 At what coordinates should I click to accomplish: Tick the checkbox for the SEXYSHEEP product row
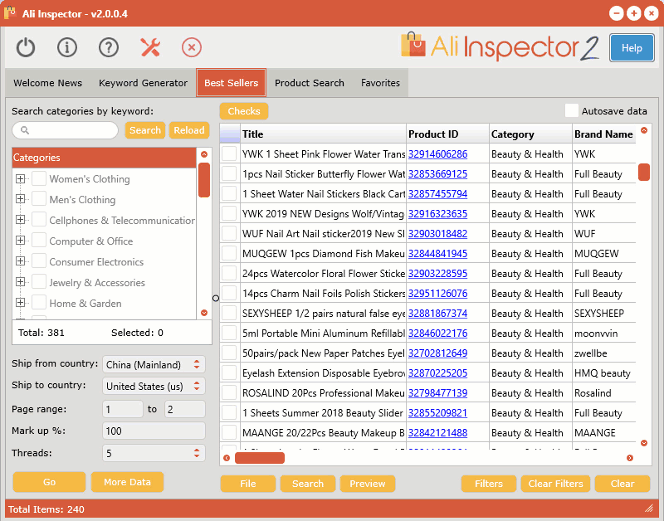[x=229, y=313]
